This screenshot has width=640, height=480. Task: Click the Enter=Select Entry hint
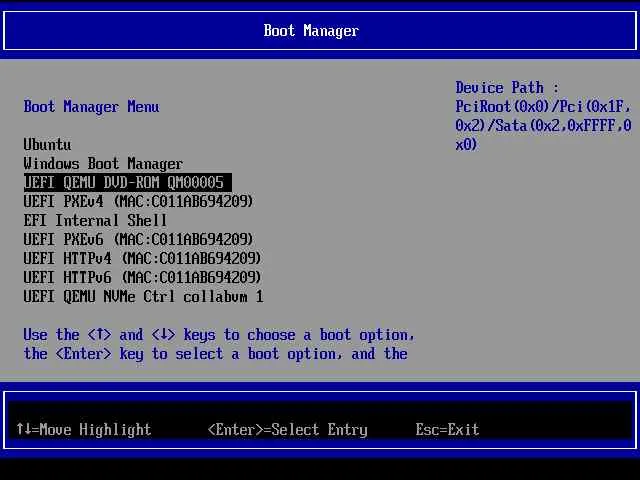(x=287, y=430)
